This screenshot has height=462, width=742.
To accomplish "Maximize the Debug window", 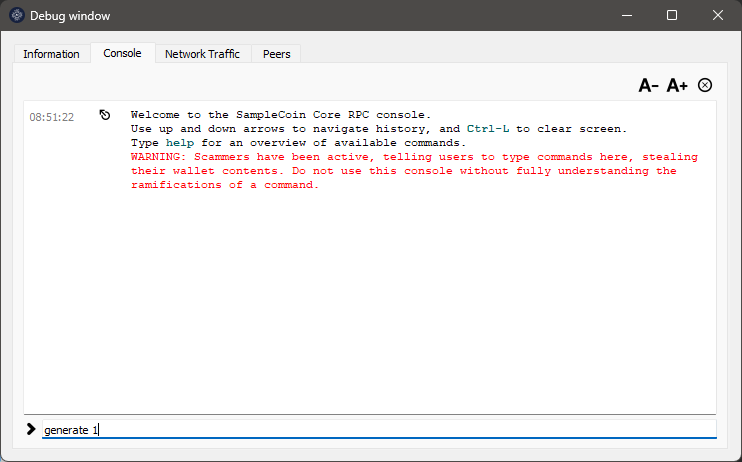I will point(672,16).
